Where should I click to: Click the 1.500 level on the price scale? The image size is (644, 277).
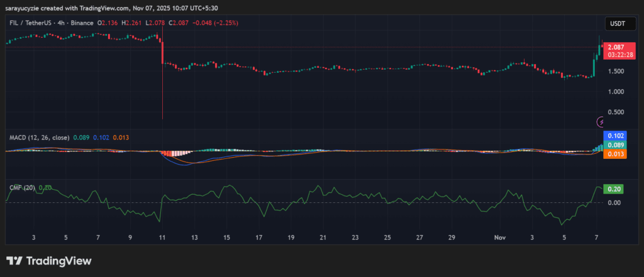pos(616,71)
